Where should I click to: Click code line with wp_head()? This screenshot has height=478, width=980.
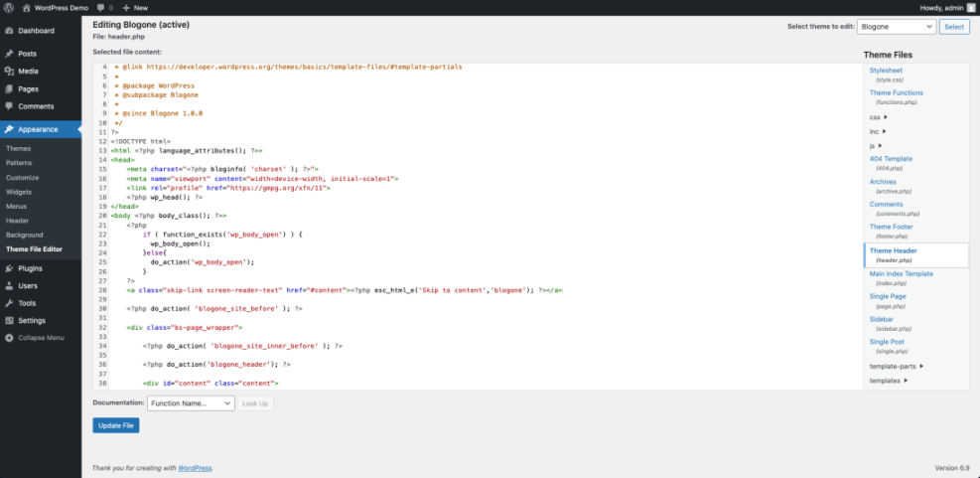click(x=164, y=197)
